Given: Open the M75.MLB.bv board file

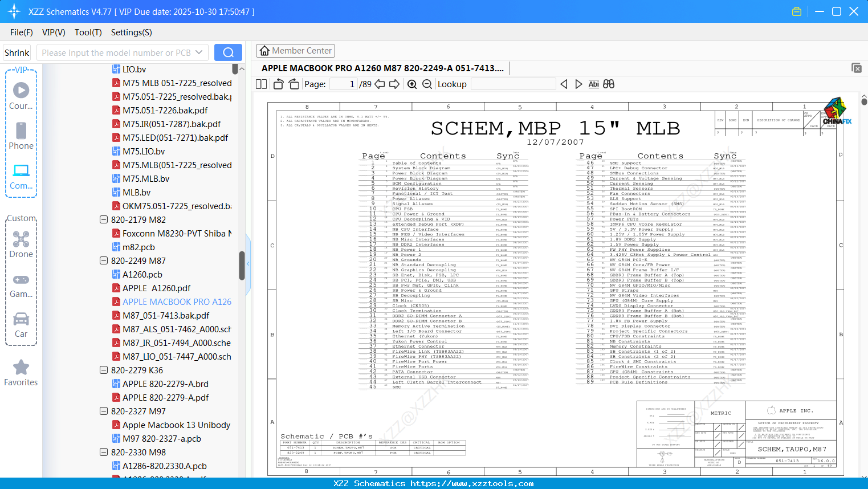Looking at the screenshot, I should (141, 178).
